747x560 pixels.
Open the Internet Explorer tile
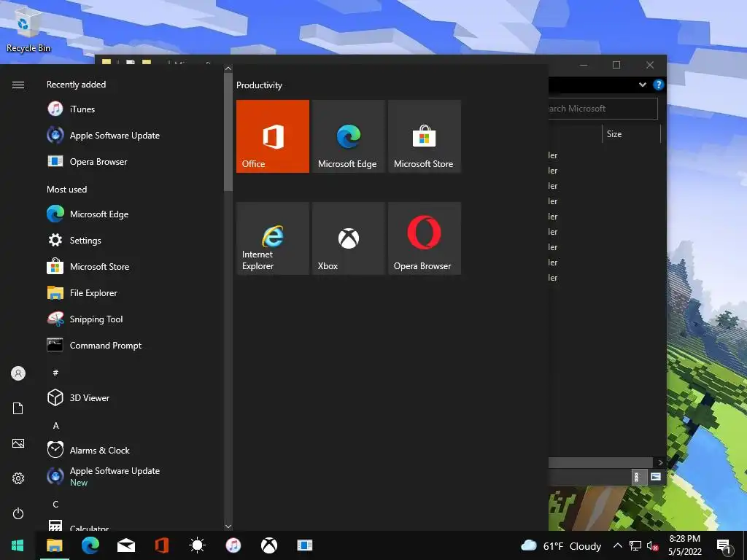click(273, 238)
